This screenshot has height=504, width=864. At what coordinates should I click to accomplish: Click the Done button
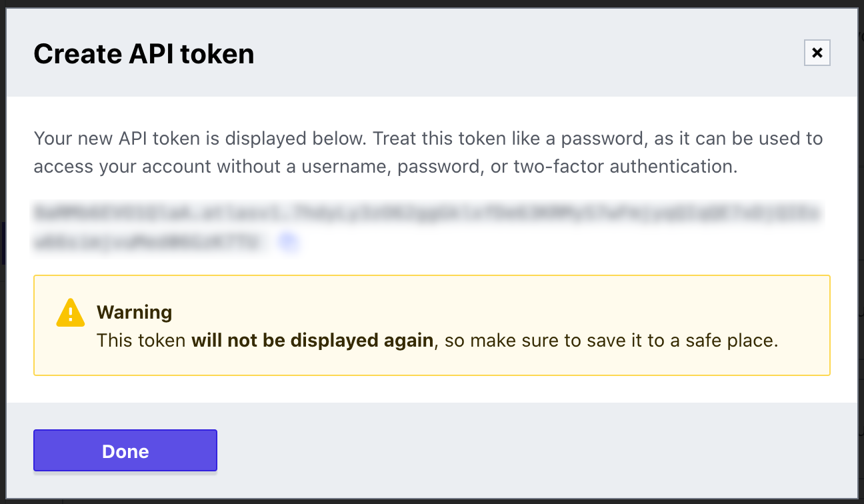(125, 451)
